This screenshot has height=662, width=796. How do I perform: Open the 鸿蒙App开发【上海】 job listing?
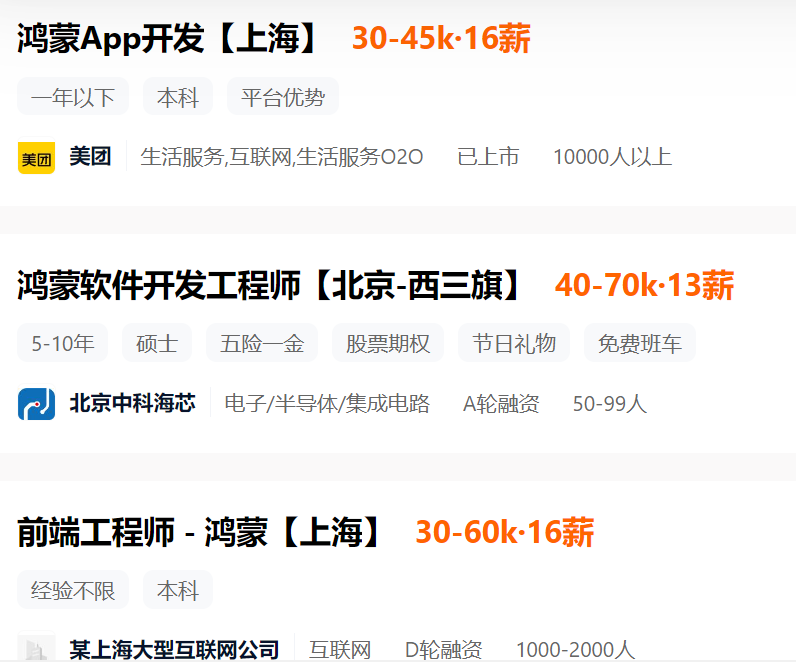(x=169, y=39)
